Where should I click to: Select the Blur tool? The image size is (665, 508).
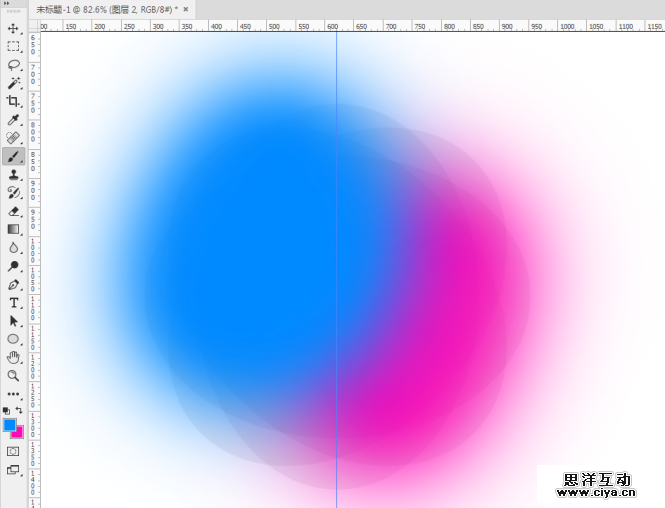pyautogui.click(x=13, y=248)
